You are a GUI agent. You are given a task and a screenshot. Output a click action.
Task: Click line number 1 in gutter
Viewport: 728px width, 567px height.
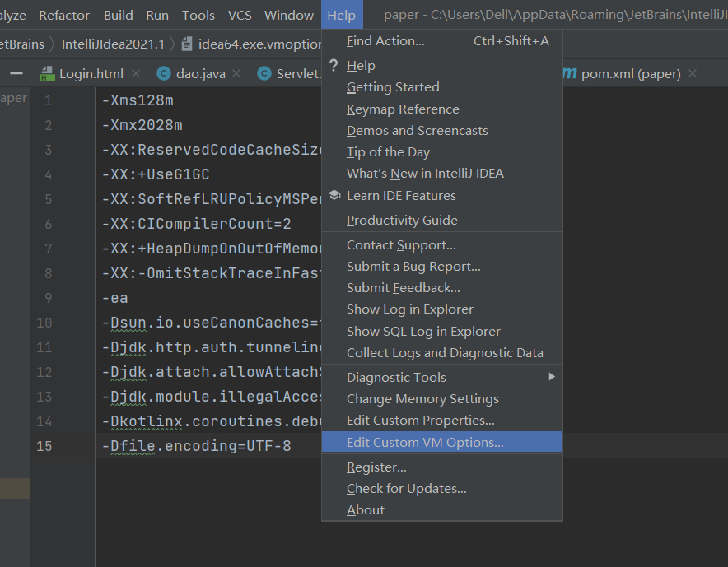click(x=49, y=100)
